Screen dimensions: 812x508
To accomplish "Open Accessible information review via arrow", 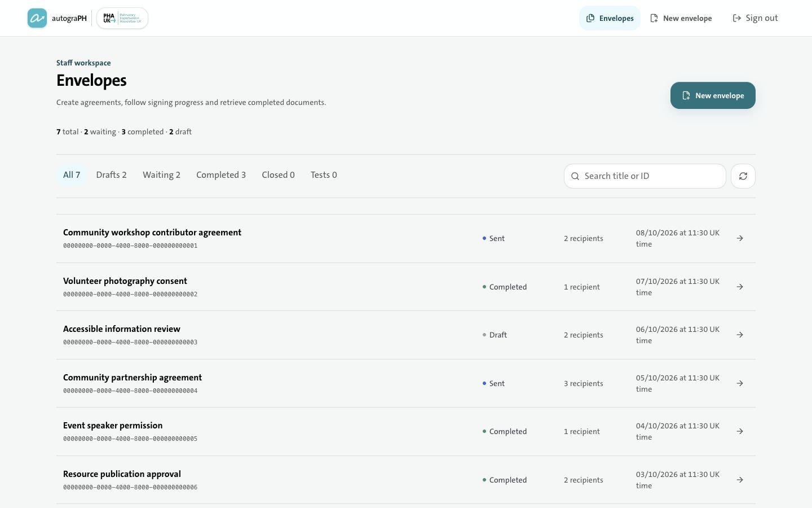I will [x=740, y=335].
